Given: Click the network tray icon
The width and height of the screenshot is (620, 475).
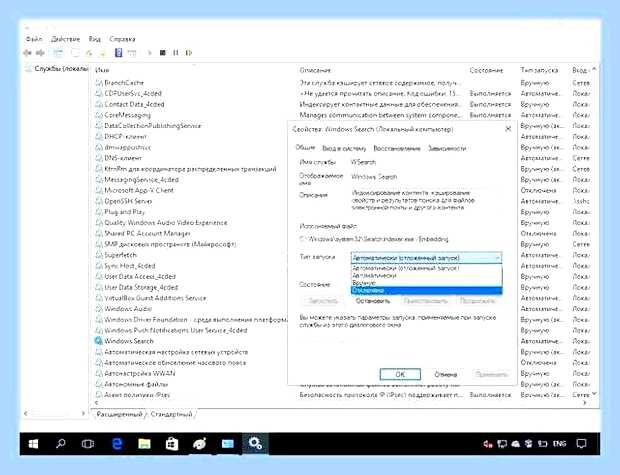Looking at the screenshot, I should tap(502, 444).
